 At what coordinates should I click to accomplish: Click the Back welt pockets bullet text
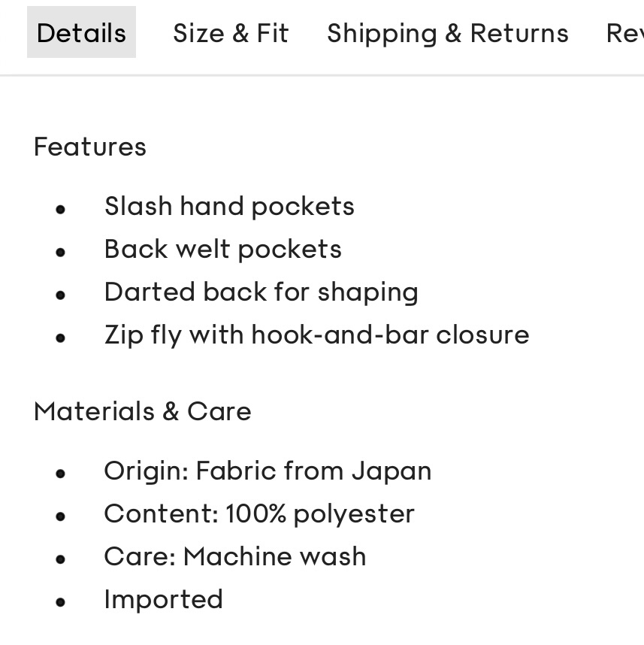coord(222,249)
